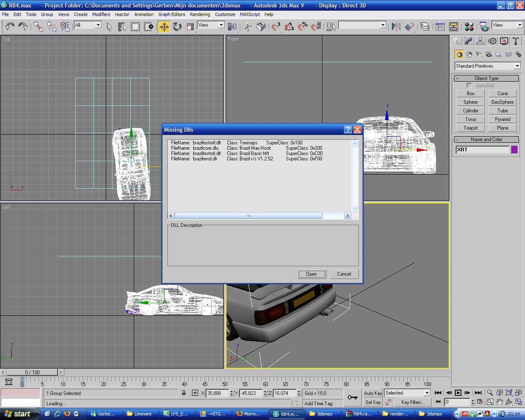The width and height of the screenshot is (525, 420).
Task: Click the purple object color swatch
Action: (x=514, y=150)
